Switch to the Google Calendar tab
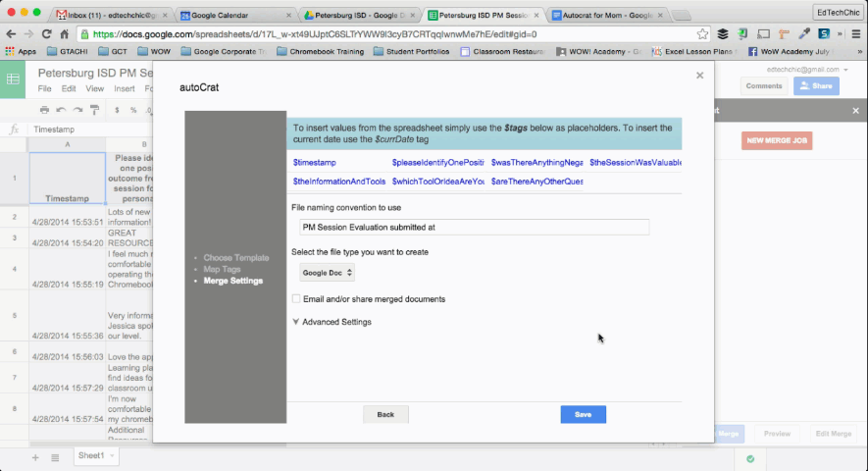The width and height of the screenshot is (868, 471). click(x=236, y=15)
